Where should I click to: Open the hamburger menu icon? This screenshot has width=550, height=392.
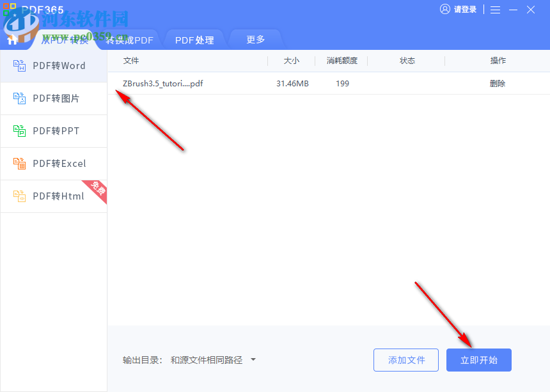click(x=496, y=10)
